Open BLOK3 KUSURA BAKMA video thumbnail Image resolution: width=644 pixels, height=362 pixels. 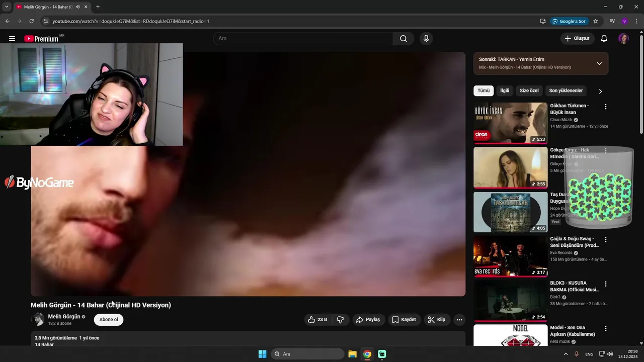click(510, 301)
